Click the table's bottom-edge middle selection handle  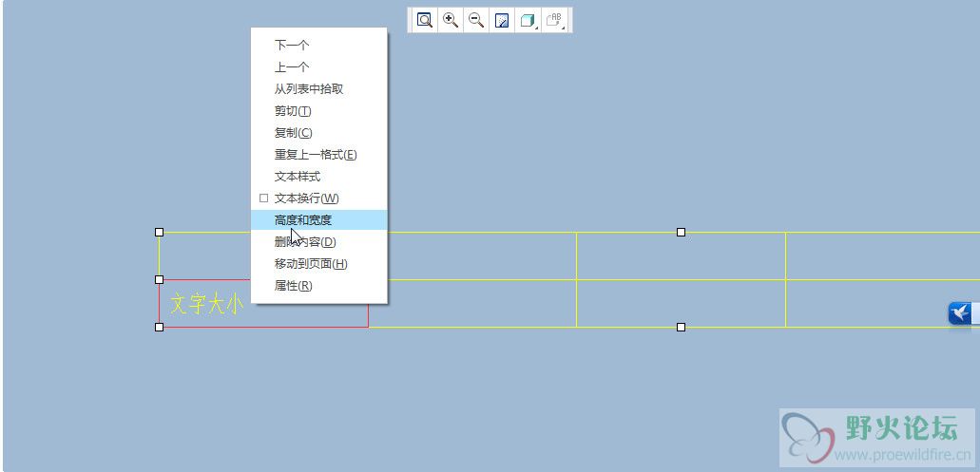coord(682,327)
